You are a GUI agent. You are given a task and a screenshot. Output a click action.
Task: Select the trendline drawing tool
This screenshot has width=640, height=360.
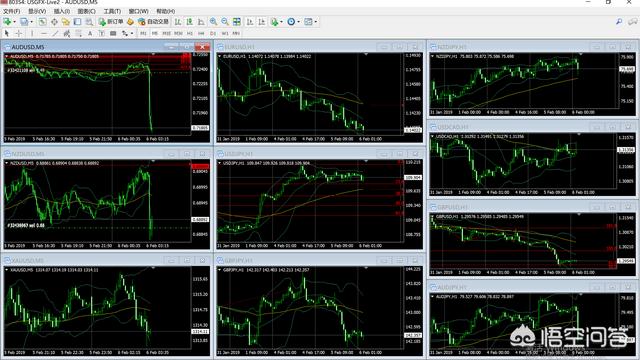tap(55, 33)
